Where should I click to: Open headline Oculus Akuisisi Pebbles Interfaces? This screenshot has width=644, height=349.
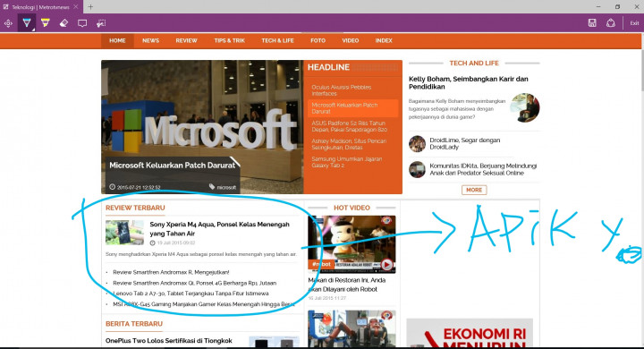tap(342, 90)
